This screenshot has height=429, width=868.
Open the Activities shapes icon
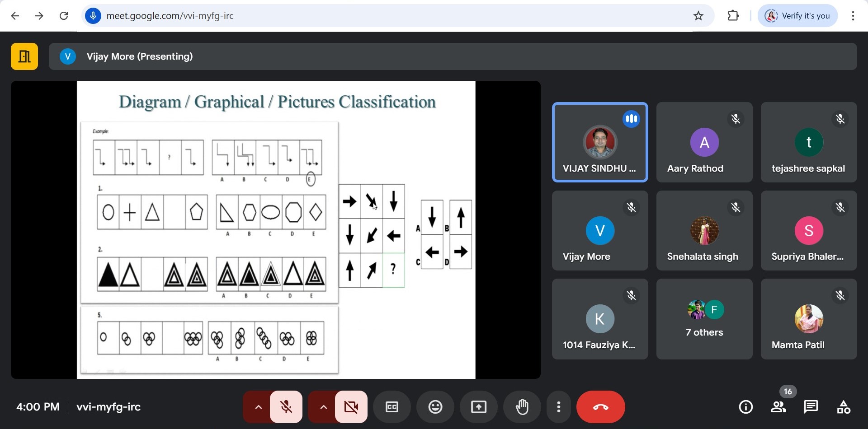click(x=844, y=407)
